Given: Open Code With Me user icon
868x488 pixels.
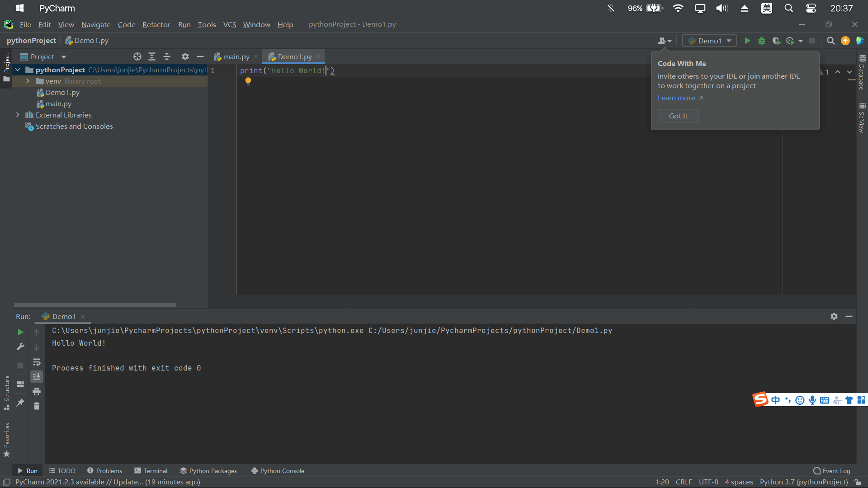Looking at the screenshot, I should tap(661, 41).
